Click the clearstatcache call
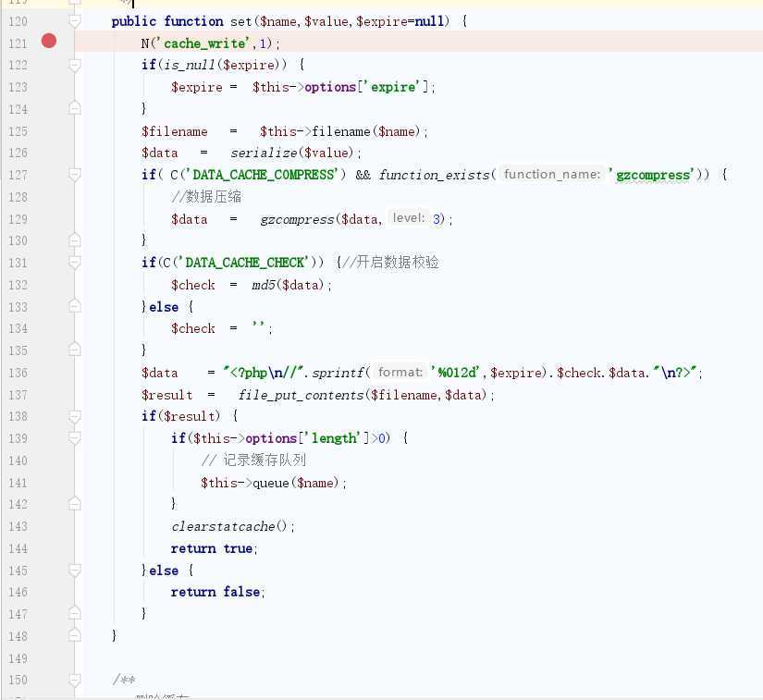 (223, 526)
